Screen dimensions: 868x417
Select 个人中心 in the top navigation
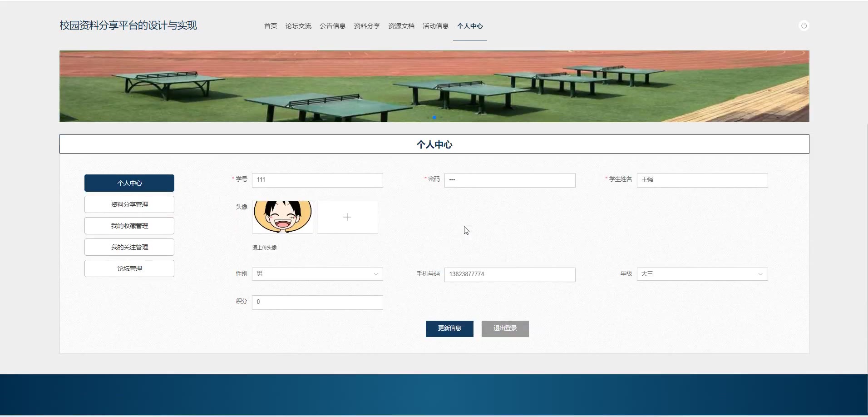[470, 26]
